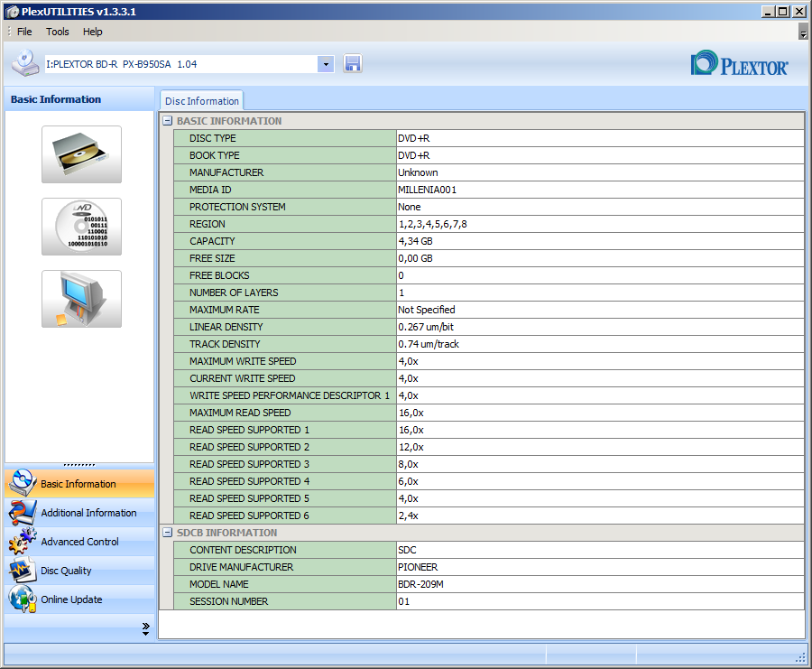The width and height of the screenshot is (812, 669).
Task: Click the window resize grip in status bar
Action: tap(801, 657)
